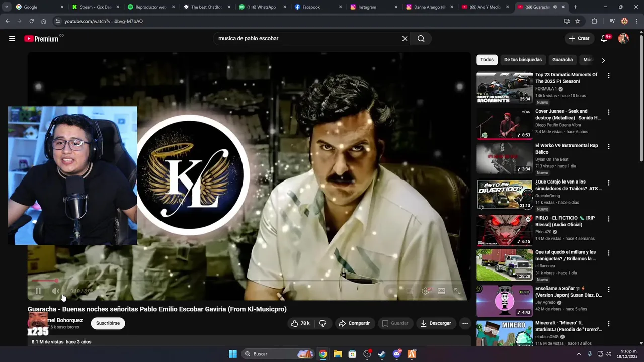The height and width of the screenshot is (362, 644).
Task: Open options for simuladores de Trailers video
Action: pos(609,183)
